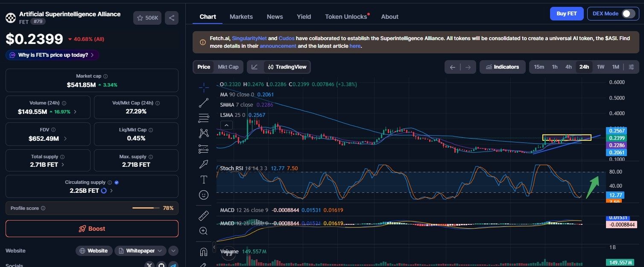Open chart settings sliders icon
Viewport: 644px width, 267px height.
pos(632,67)
